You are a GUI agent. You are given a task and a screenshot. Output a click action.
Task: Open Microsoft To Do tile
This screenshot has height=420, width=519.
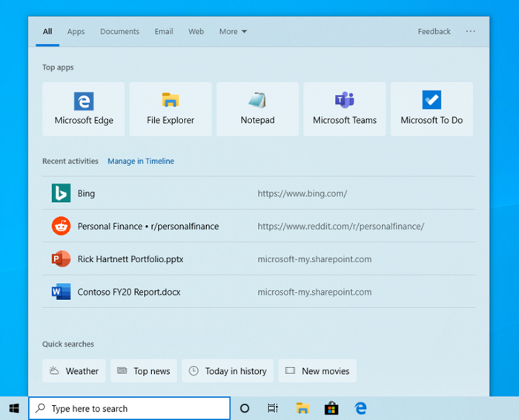(432, 109)
